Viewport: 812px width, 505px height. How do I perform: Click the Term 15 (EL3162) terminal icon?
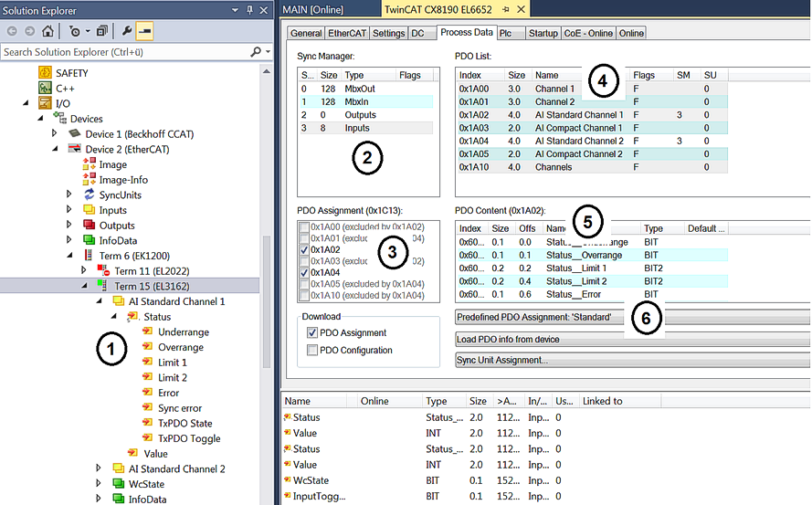click(102, 286)
